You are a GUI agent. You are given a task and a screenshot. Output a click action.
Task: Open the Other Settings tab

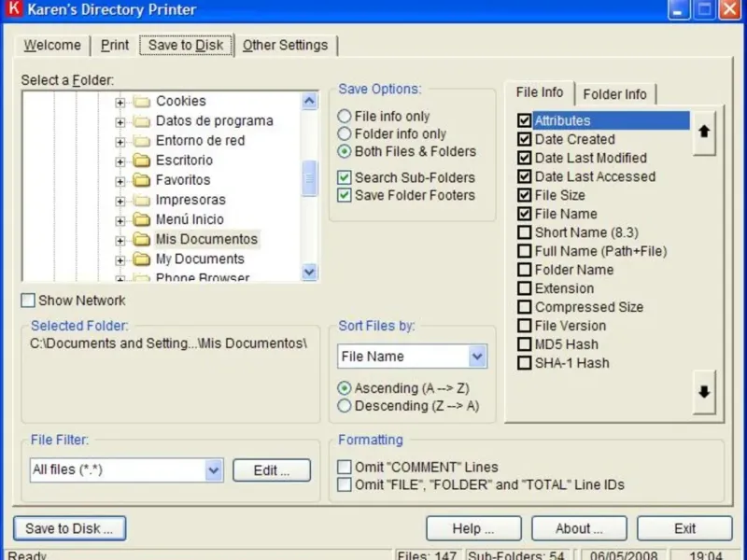286,45
